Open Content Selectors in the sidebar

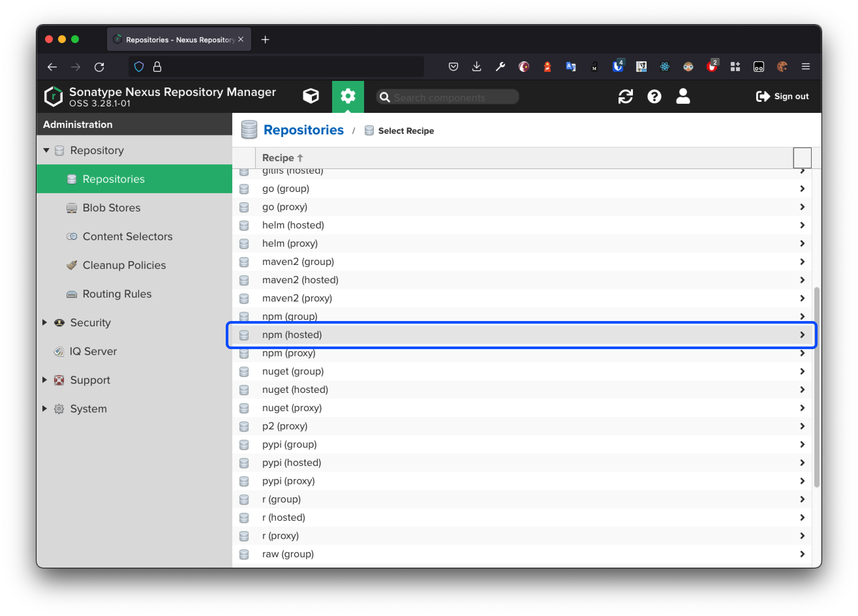134,237
